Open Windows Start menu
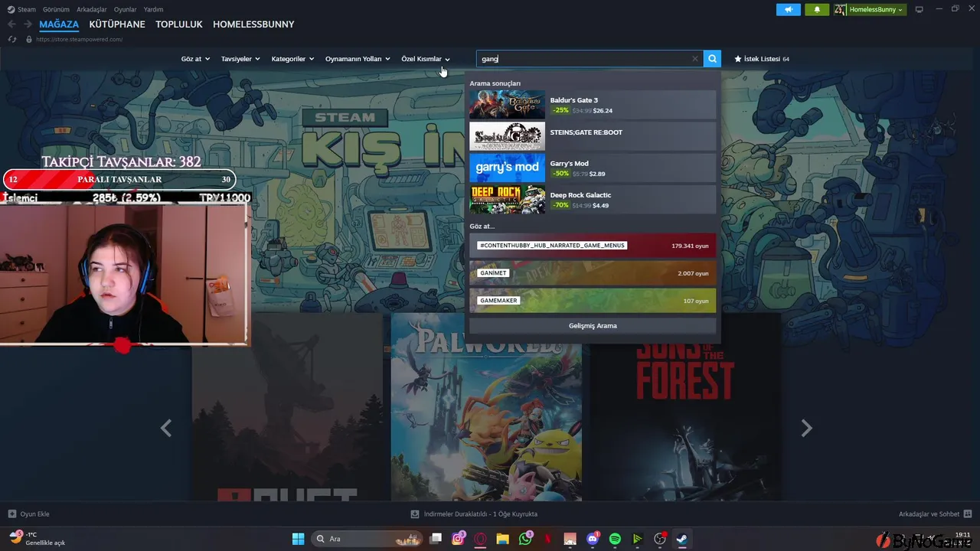 (x=298, y=539)
